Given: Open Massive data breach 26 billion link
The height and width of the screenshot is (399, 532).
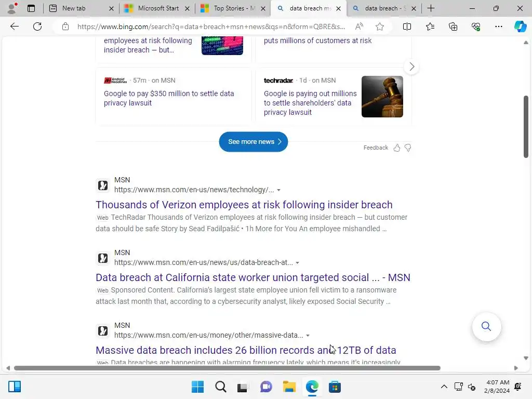Looking at the screenshot, I should click(x=246, y=350).
